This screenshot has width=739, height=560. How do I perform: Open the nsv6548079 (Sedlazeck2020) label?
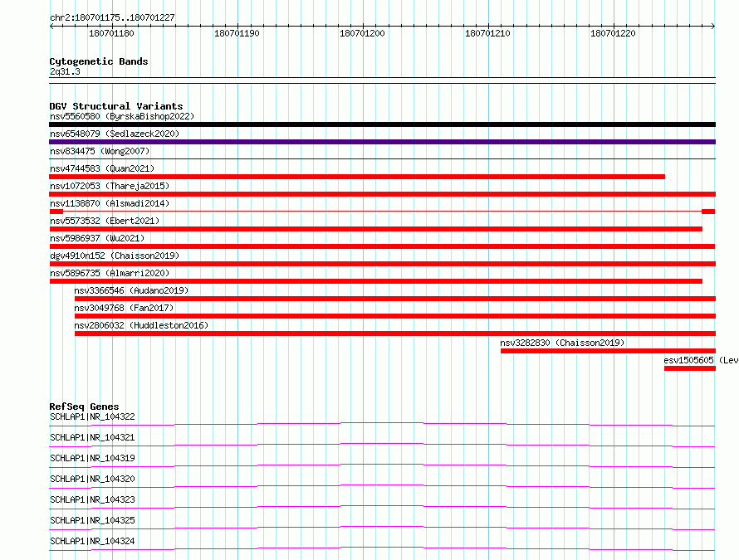point(115,134)
